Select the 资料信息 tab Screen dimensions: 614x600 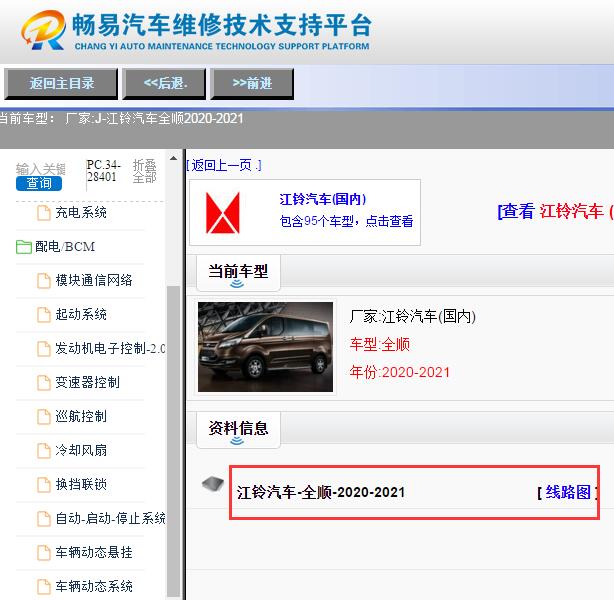click(x=238, y=430)
